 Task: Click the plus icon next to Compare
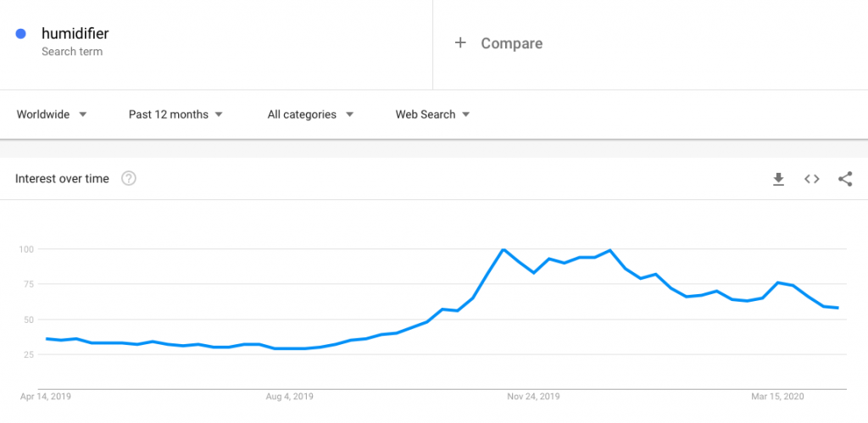(x=460, y=43)
